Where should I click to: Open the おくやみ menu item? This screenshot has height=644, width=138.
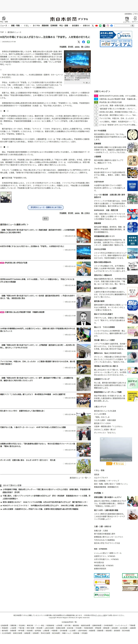pyautogui.click(x=36, y=26)
